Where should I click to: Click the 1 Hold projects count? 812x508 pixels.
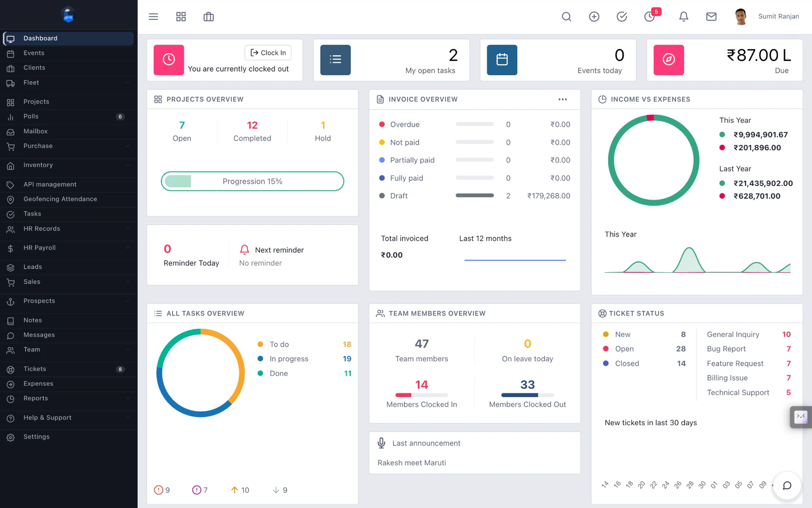[323, 125]
